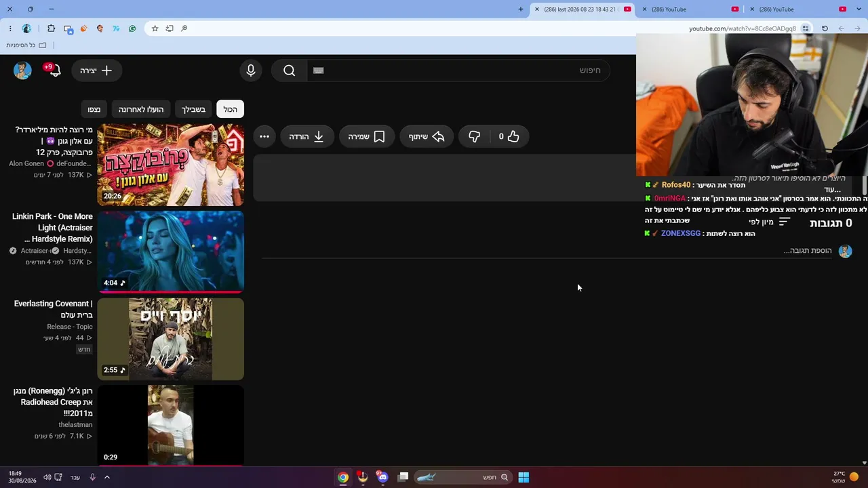This screenshot has height=488, width=868.
Task: Click chat username 0mrINGA
Action: coord(670,199)
